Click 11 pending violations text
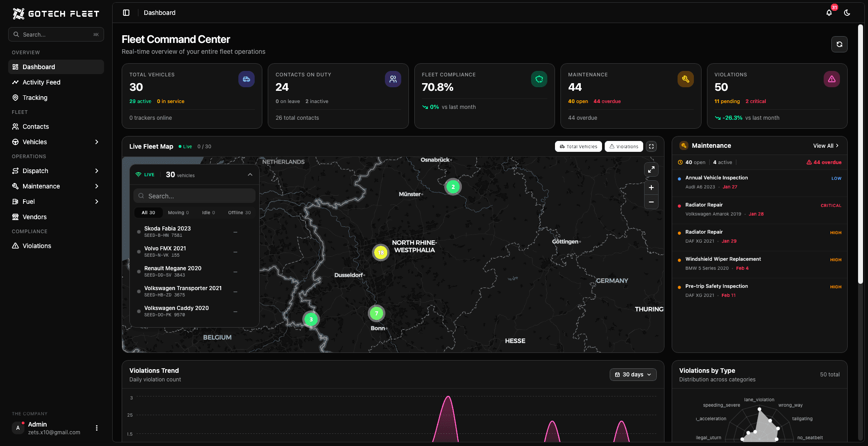Viewport: 868px width, 446px height. [727, 101]
